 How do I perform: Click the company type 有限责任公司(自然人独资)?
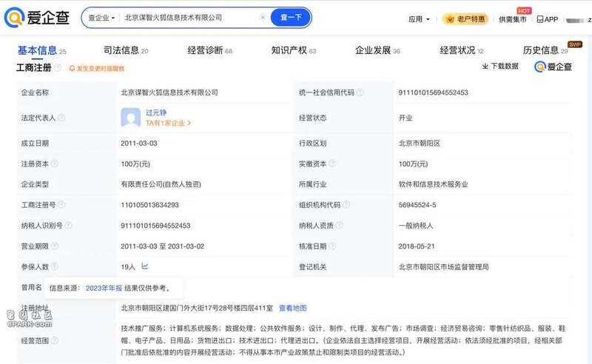click(x=161, y=184)
